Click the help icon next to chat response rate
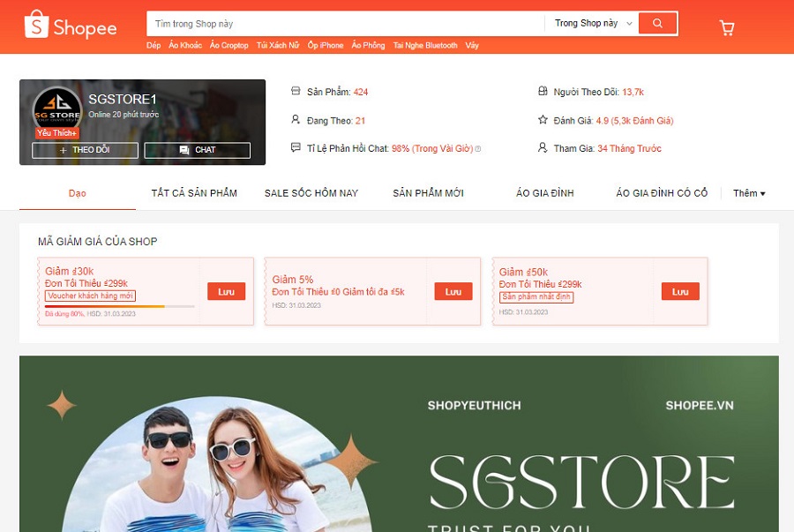The width and height of the screenshot is (794, 532). click(x=478, y=149)
